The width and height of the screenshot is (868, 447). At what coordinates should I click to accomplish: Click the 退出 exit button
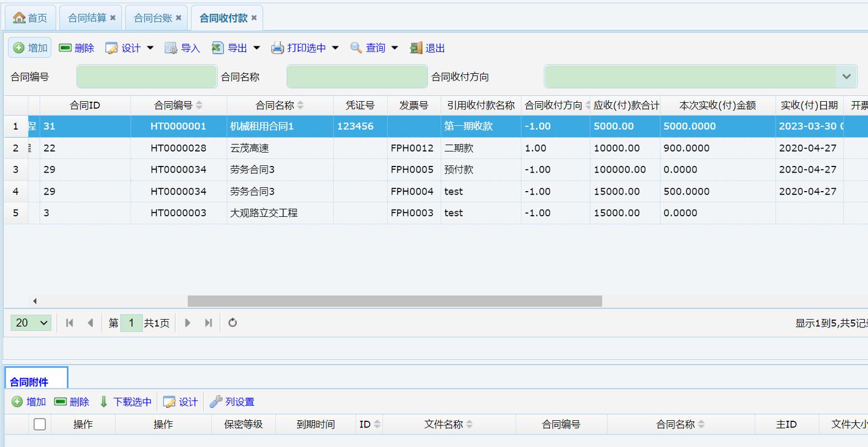point(427,48)
